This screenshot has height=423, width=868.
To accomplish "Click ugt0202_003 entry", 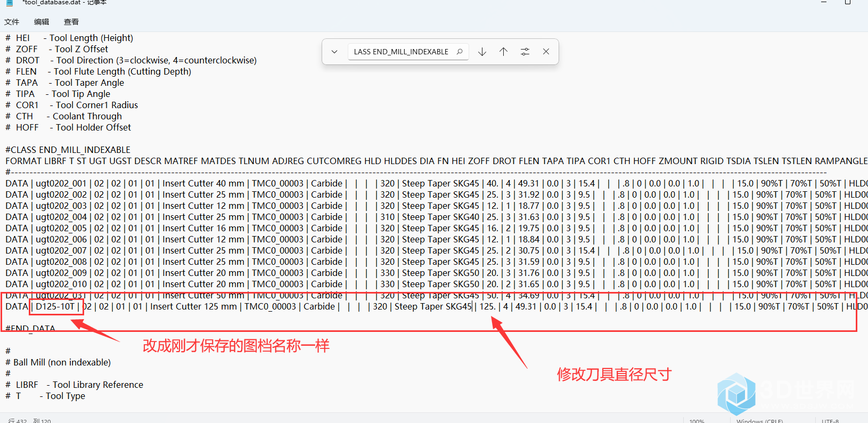I will coord(61,206).
